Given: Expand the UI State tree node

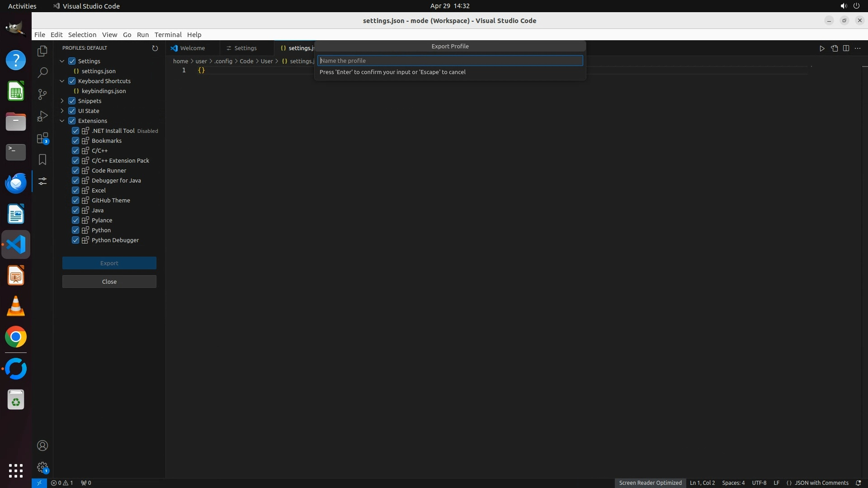Looking at the screenshot, I should [62, 111].
